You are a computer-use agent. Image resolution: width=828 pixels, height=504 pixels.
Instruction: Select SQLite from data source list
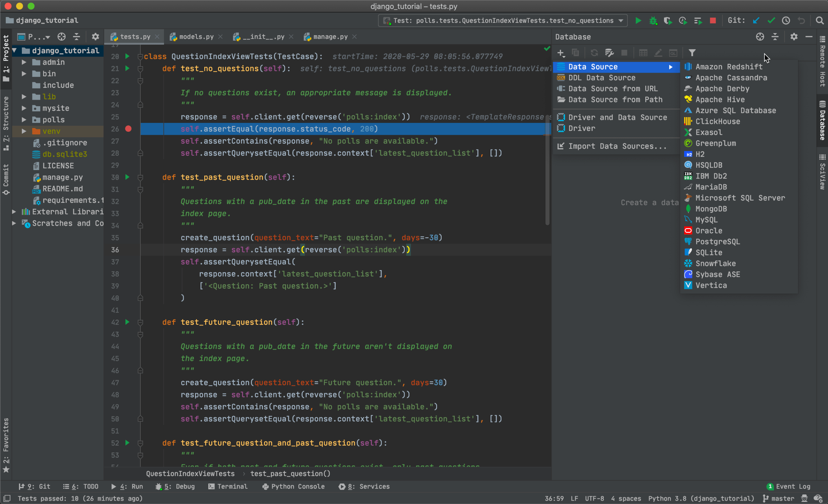(x=710, y=252)
